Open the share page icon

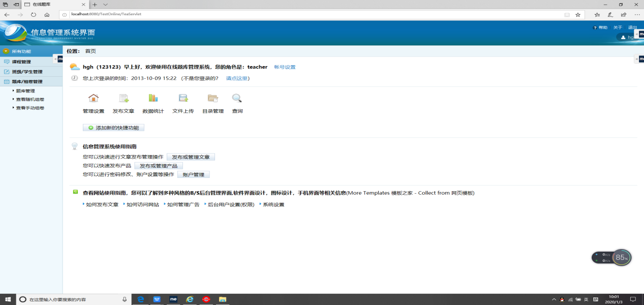click(624, 15)
